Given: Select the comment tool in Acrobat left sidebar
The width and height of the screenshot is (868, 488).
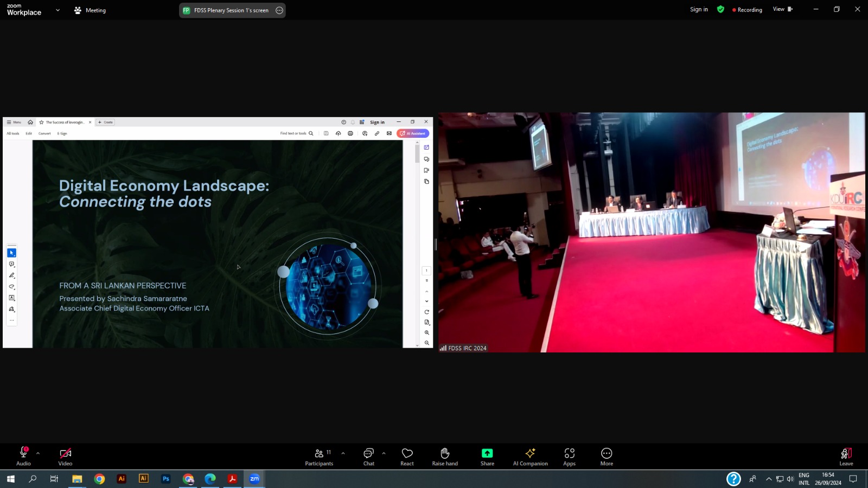Looking at the screenshot, I should pyautogui.click(x=11, y=264).
